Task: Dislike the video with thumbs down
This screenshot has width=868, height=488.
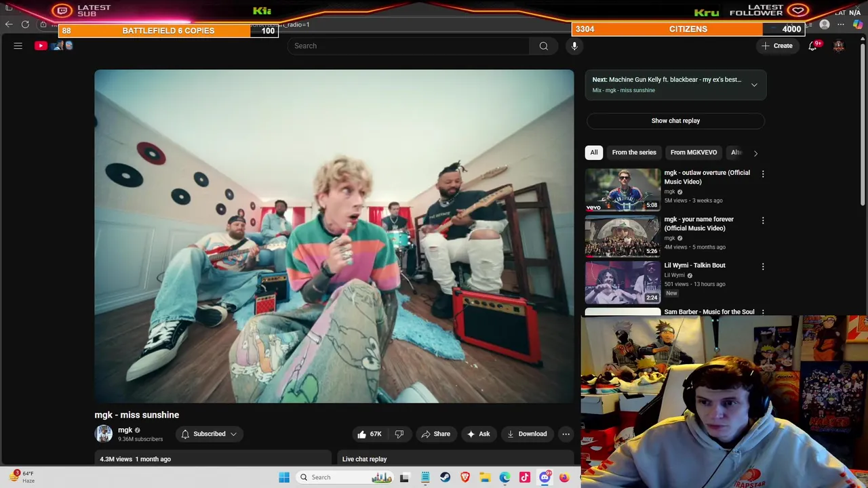Action: [x=399, y=434]
